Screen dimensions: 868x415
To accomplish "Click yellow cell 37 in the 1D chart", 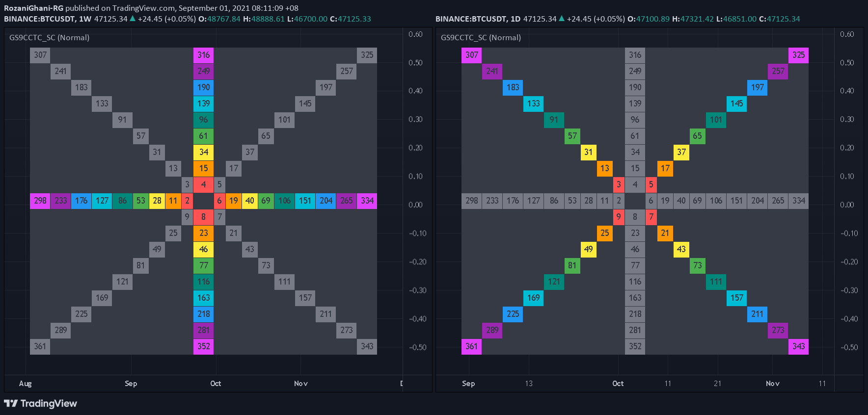I will (x=681, y=152).
